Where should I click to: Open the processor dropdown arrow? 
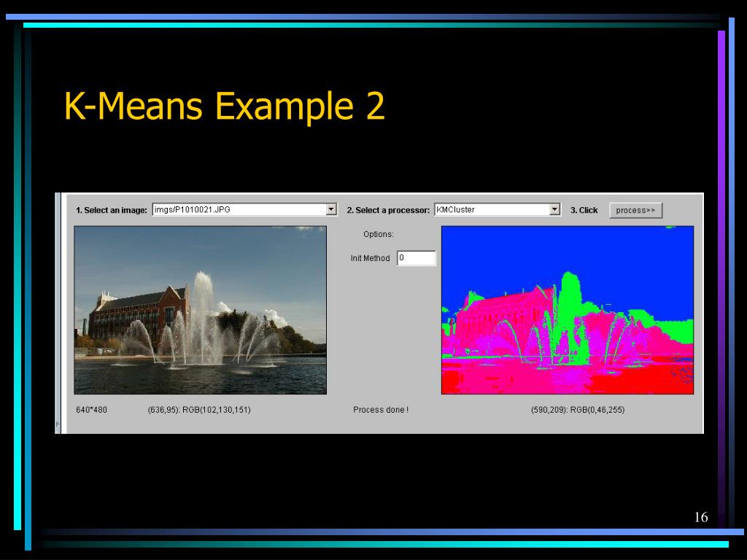554,209
